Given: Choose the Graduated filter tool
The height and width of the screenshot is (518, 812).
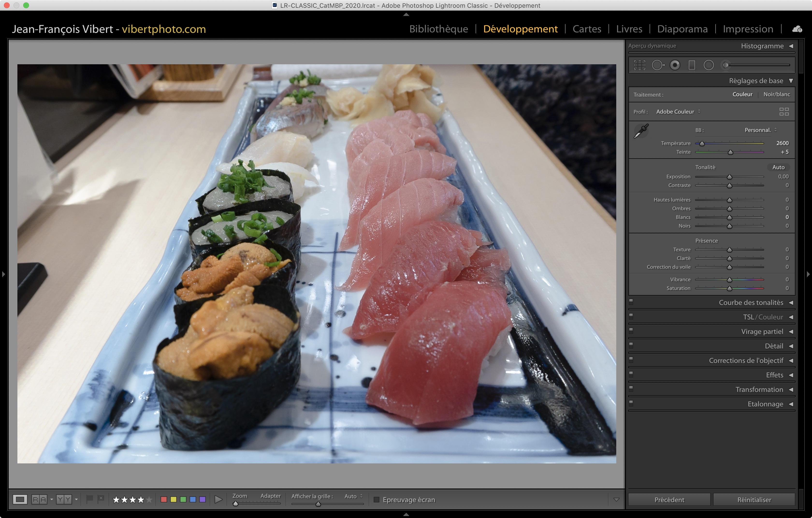Looking at the screenshot, I should (692, 65).
